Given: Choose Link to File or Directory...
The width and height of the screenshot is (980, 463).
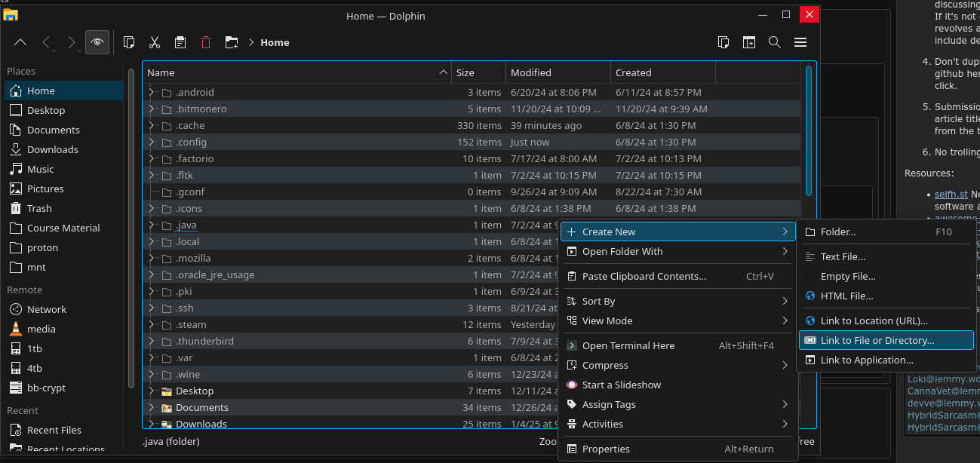Looking at the screenshot, I should pos(886,340).
